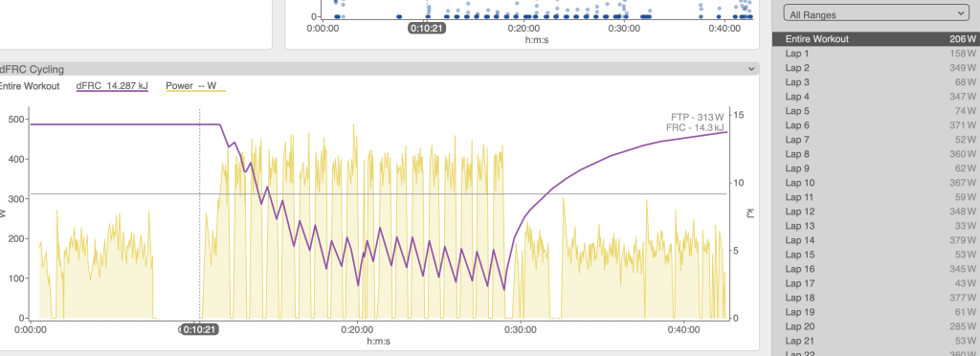980x356 pixels.
Task: Choose the Lap 4 row
Action: click(x=877, y=97)
